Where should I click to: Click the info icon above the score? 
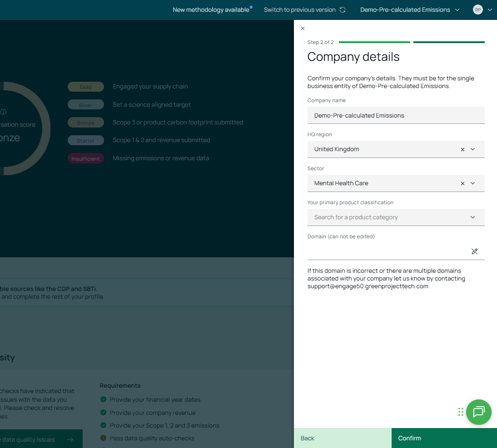tap(4, 112)
